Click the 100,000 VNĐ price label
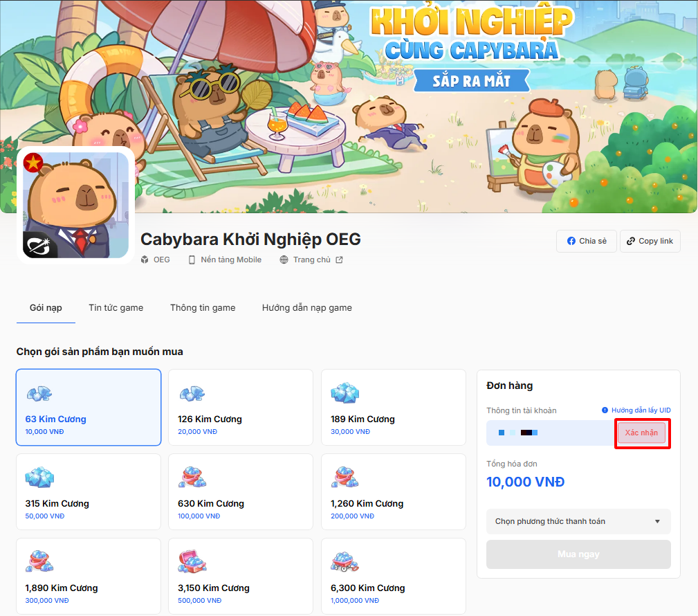 coord(199,516)
